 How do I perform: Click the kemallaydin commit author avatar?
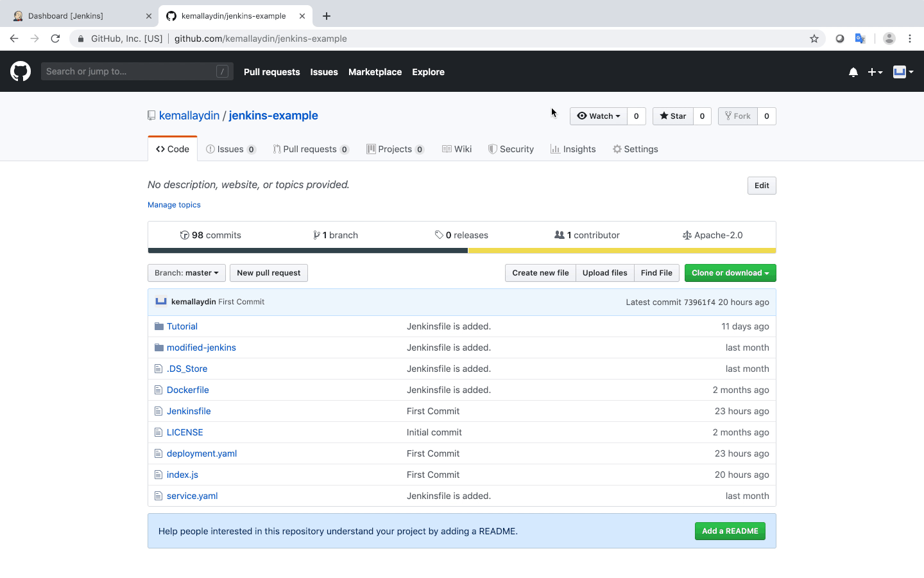tap(161, 302)
